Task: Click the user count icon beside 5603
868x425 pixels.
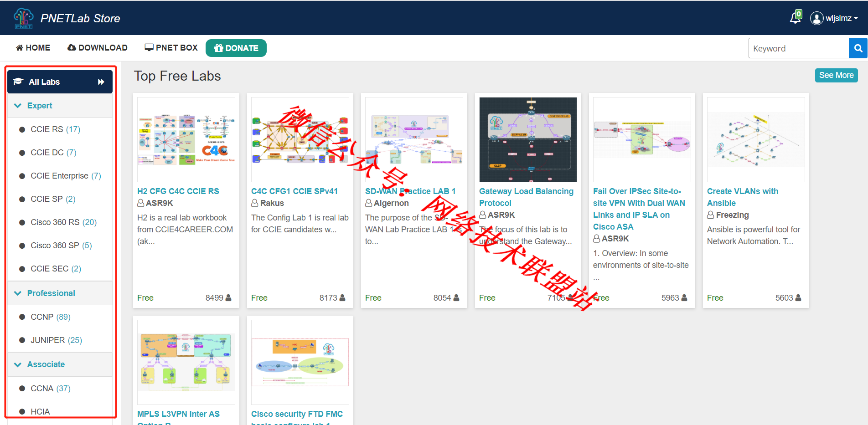Action: (x=798, y=297)
